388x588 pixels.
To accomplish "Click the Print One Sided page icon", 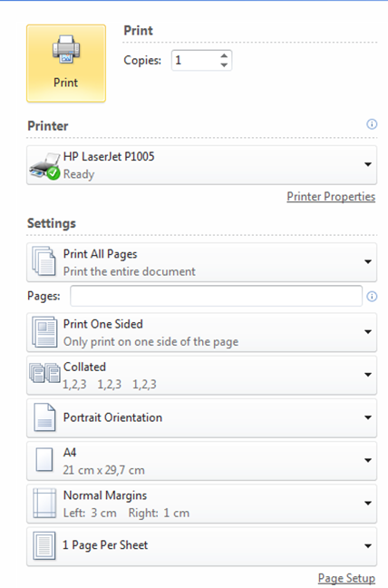I will [x=44, y=332].
